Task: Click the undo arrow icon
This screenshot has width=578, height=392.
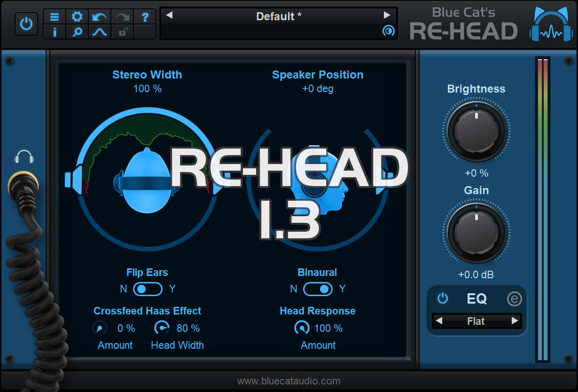Action: pyautogui.click(x=100, y=17)
